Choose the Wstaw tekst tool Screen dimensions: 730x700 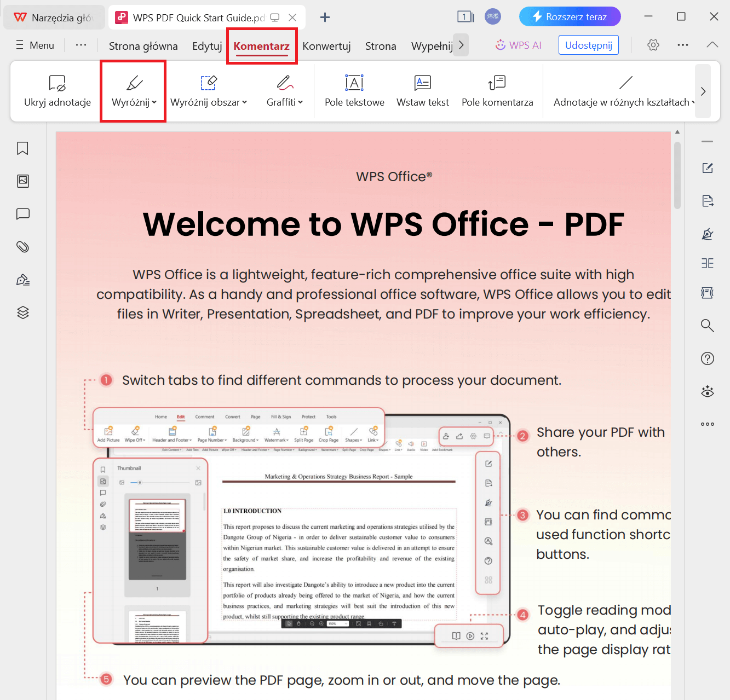(x=423, y=91)
